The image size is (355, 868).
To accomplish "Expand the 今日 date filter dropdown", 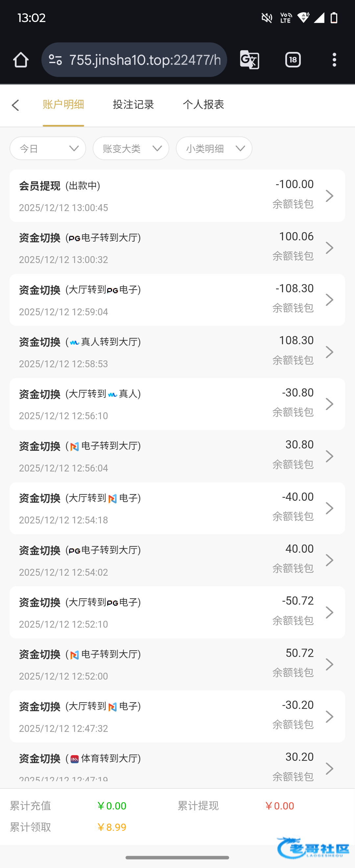I will tap(48, 148).
